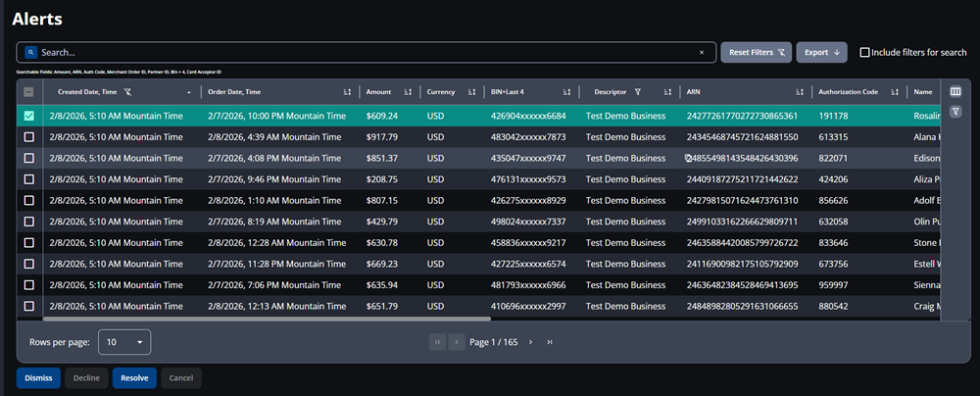Copy icon beside ARN 2485549814354...
The image size is (980, 396).
pos(688,158)
